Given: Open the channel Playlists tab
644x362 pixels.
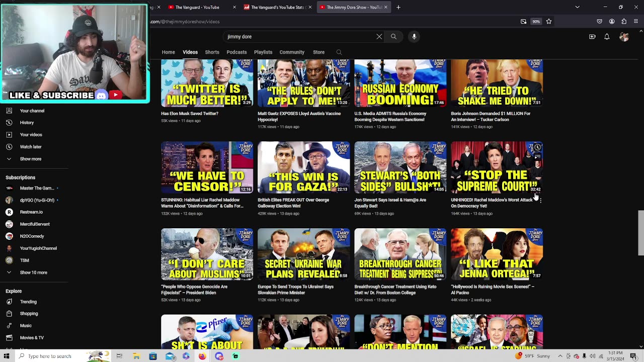Looking at the screenshot, I should pyautogui.click(x=263, y=52).
